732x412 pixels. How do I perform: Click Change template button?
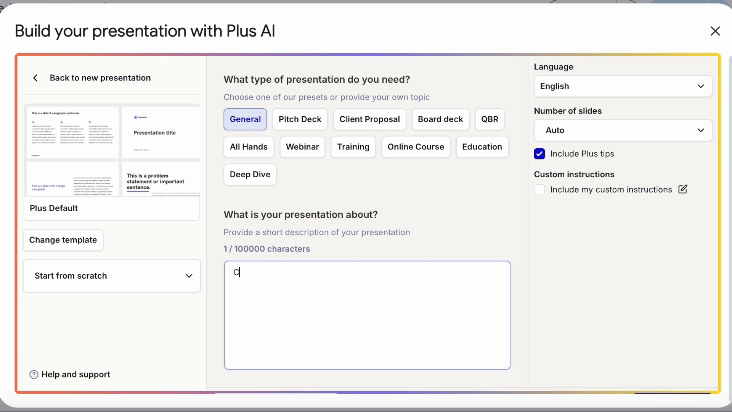pyautogui.click(x=63, y=240)
